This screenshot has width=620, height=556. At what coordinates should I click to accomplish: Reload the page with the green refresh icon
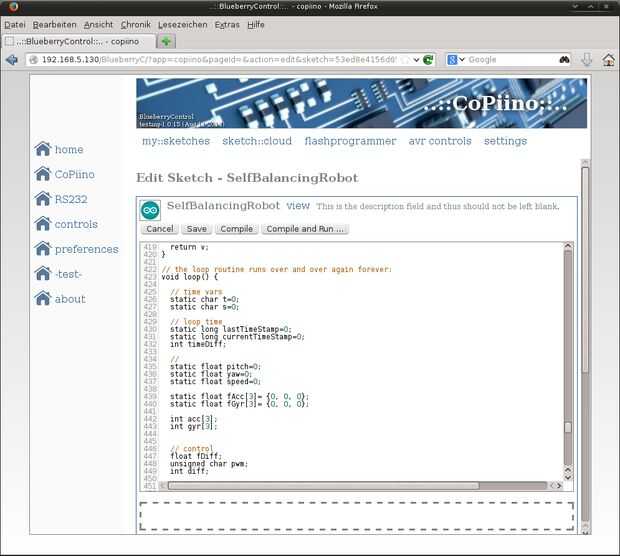point(428,60)
